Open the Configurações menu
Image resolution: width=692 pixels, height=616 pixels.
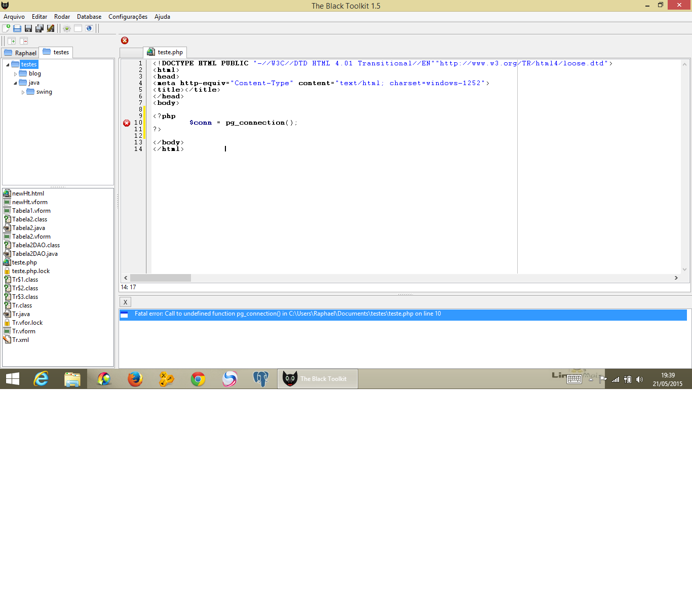coord(128,17)
